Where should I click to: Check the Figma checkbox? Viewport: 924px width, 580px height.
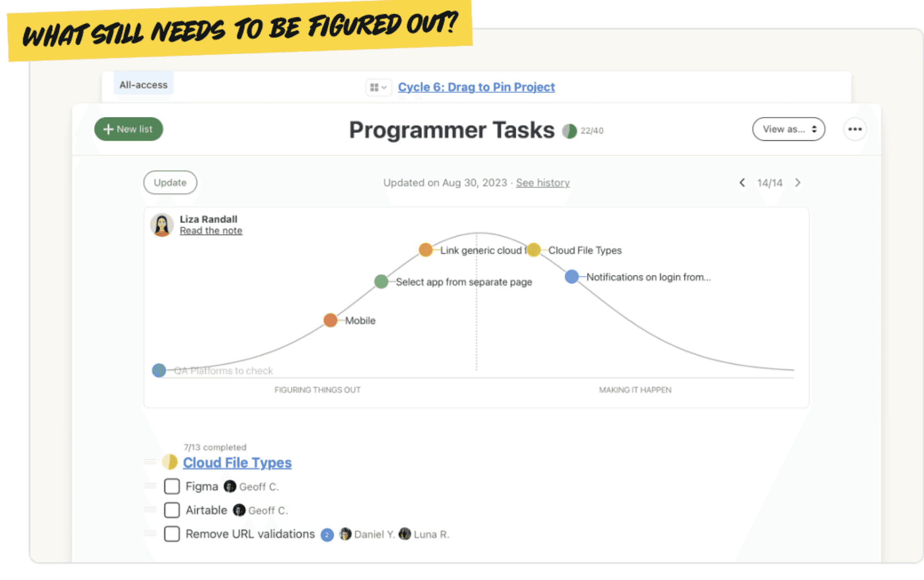click(172, 486)
